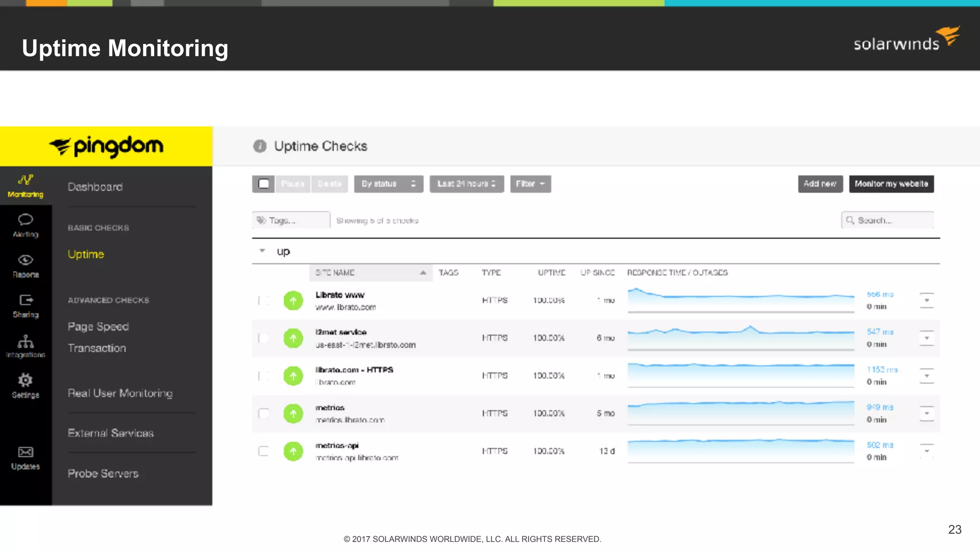980x551 pixels.
Task: Open the Librato www row actions dropdown
Action: coord(926,300)
